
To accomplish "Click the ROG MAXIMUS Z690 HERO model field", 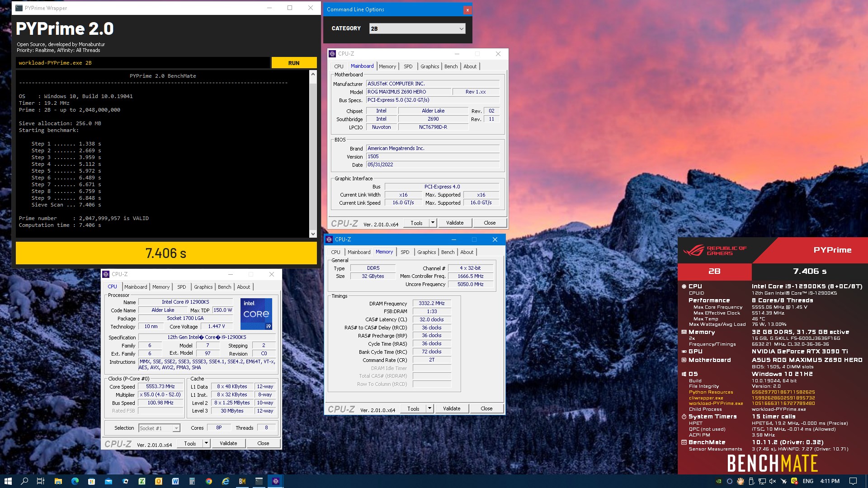I will [x=408, y=92].
